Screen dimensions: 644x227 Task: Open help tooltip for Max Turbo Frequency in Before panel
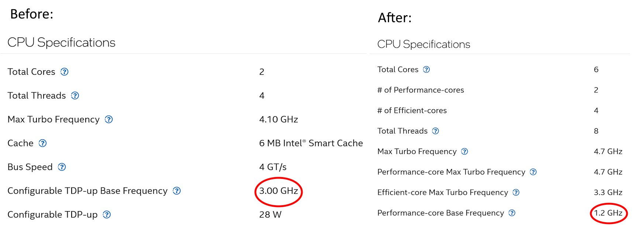click(109, 119)
